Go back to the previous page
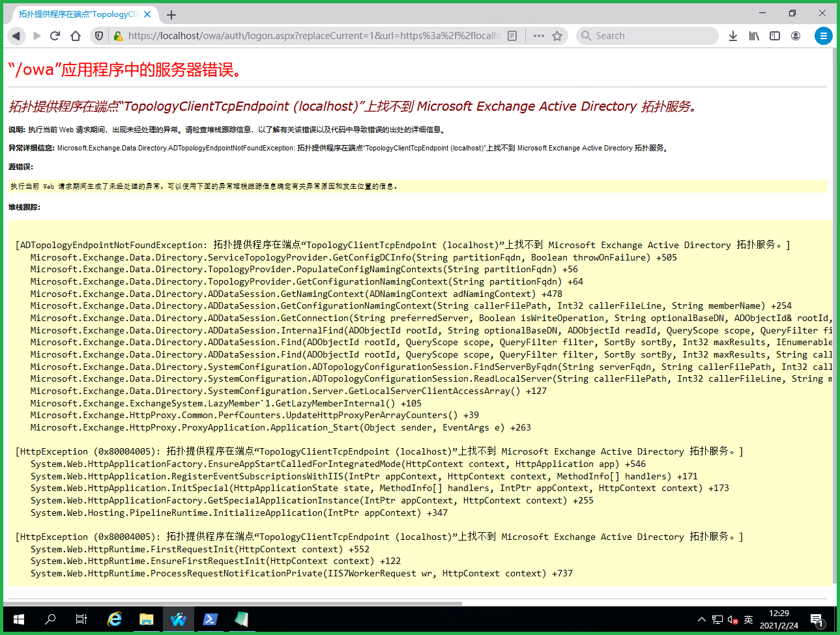840x635 pixels. point(16,36)
